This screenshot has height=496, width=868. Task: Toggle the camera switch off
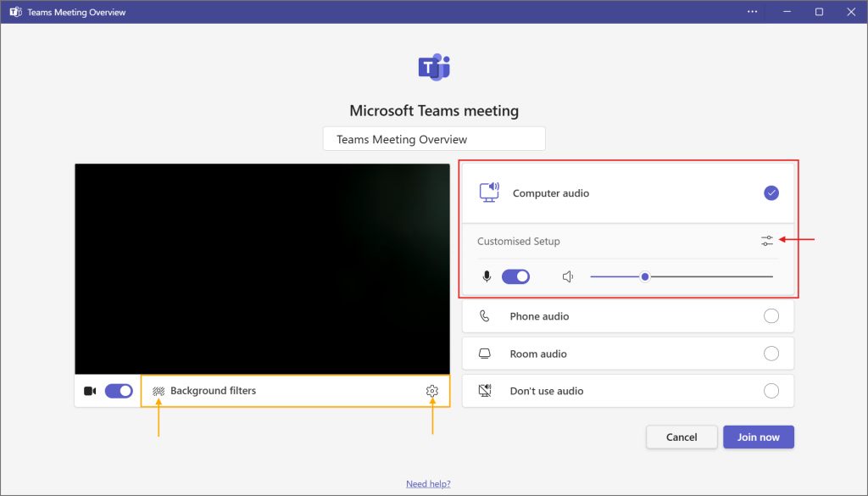(119, 392)
